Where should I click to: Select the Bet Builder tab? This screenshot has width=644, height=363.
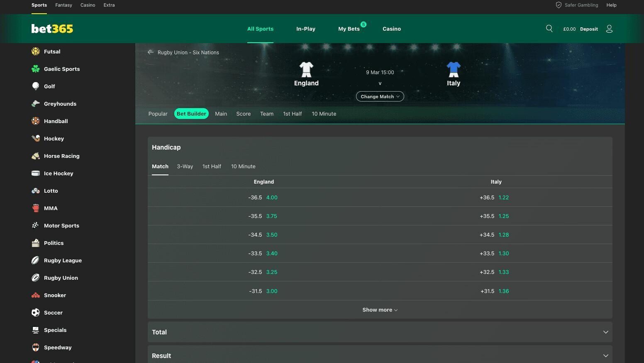(191, 114)
